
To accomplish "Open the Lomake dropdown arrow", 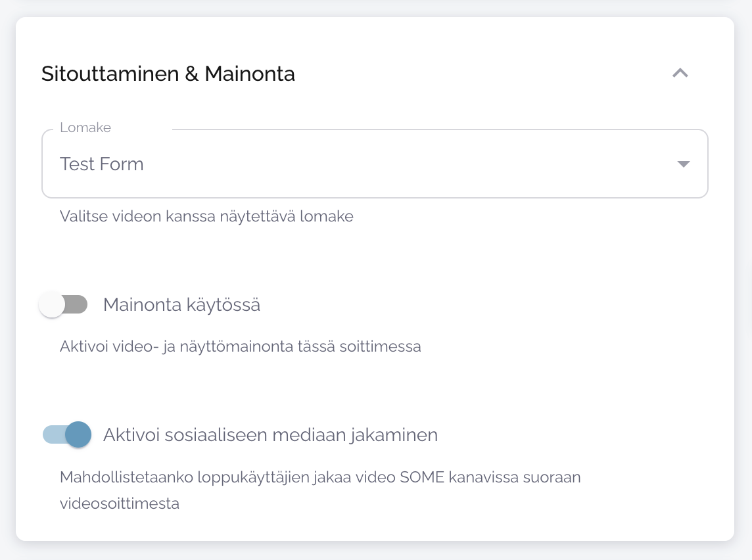I will (683, 164).
